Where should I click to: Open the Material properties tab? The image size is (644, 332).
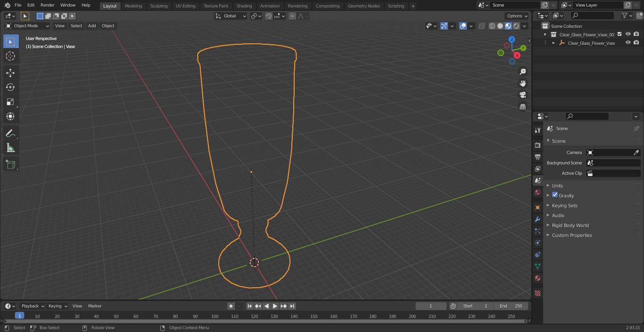(537, 278)
